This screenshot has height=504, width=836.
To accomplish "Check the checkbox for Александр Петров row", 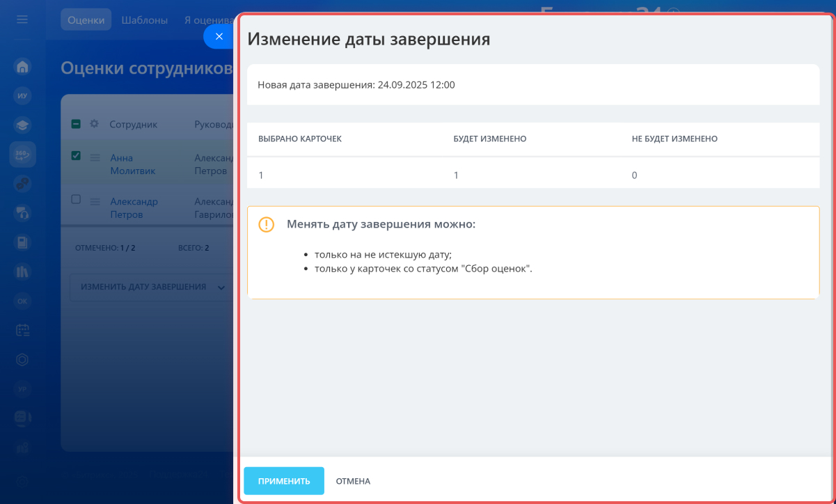I will click(77, 199).
